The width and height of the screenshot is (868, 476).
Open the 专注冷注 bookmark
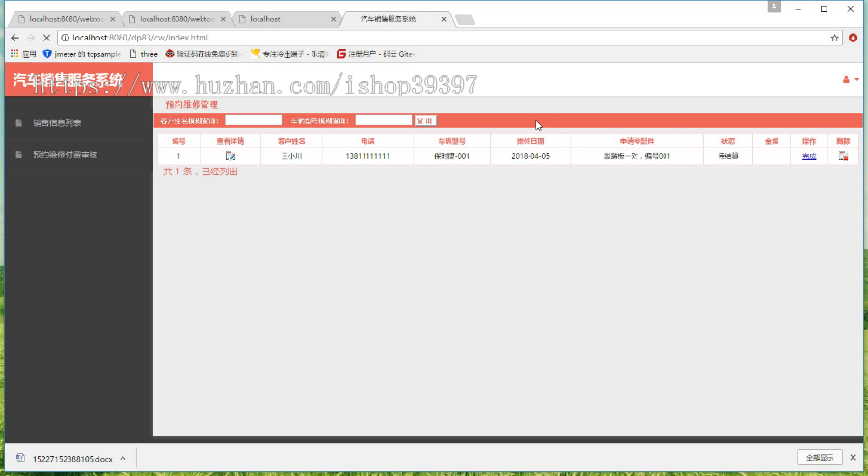[289, 54]
